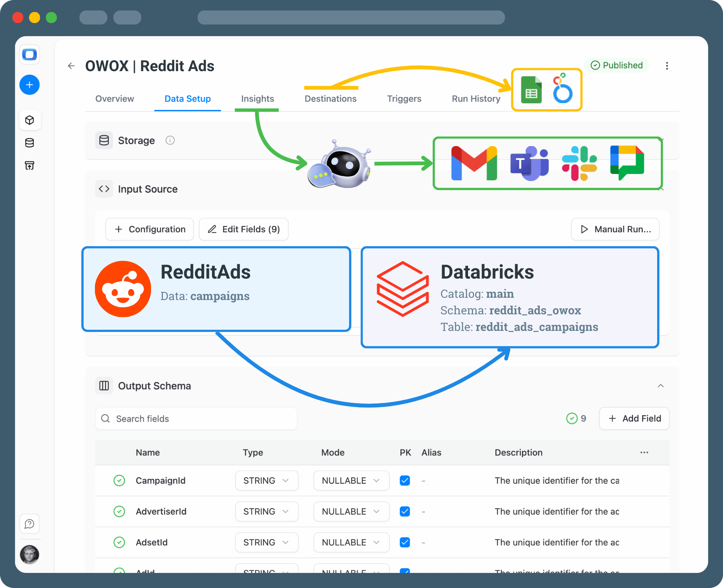Image resolution: width=723 pixels, height=588 pixels.
Task: Switch to the Insights tab
Action: pos(257,99)
